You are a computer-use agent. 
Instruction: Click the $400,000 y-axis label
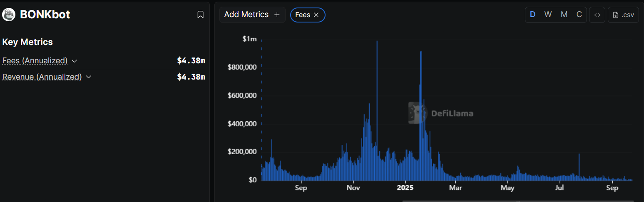tap(243, 124)
